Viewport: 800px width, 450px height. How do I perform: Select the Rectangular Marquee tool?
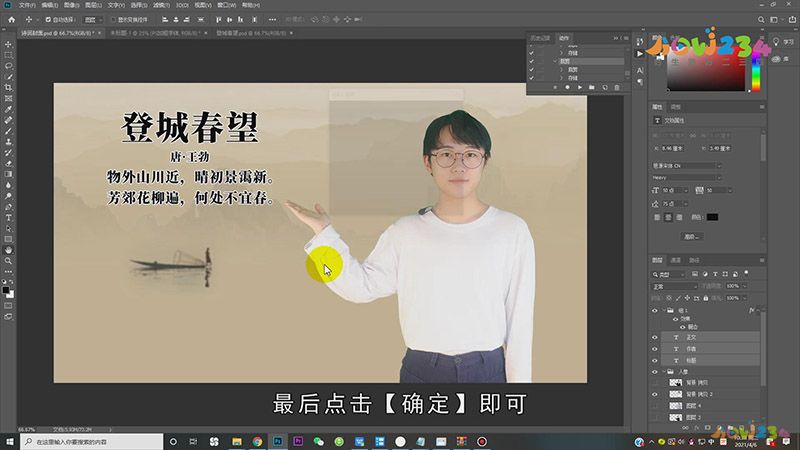(8, 55)
